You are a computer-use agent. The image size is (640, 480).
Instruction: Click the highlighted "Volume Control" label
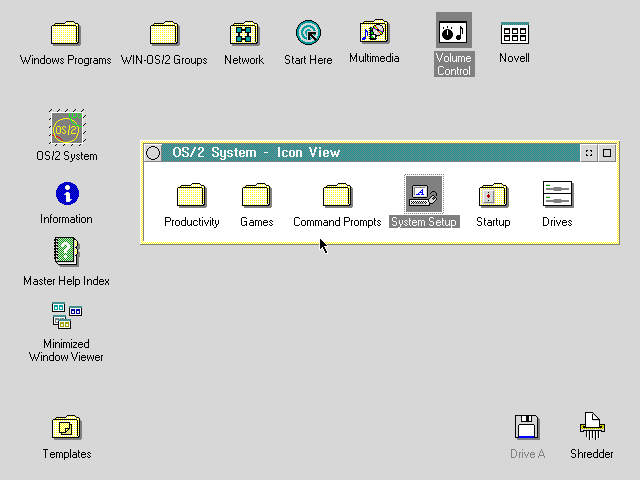(x=454, y=64)
